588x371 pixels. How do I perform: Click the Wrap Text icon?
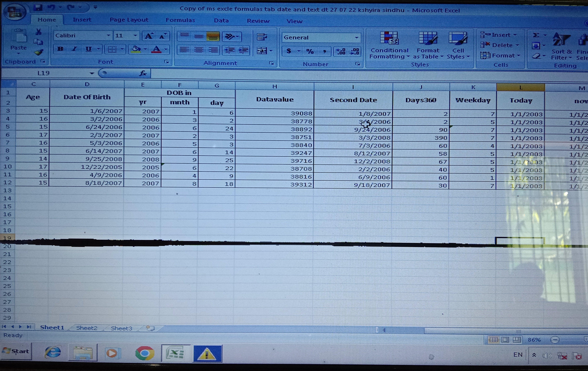261,37
